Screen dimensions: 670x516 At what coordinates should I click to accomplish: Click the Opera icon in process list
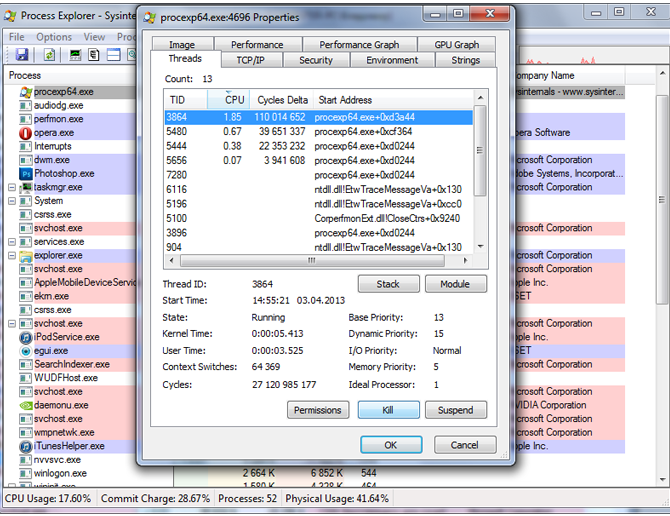pos(25,133)
